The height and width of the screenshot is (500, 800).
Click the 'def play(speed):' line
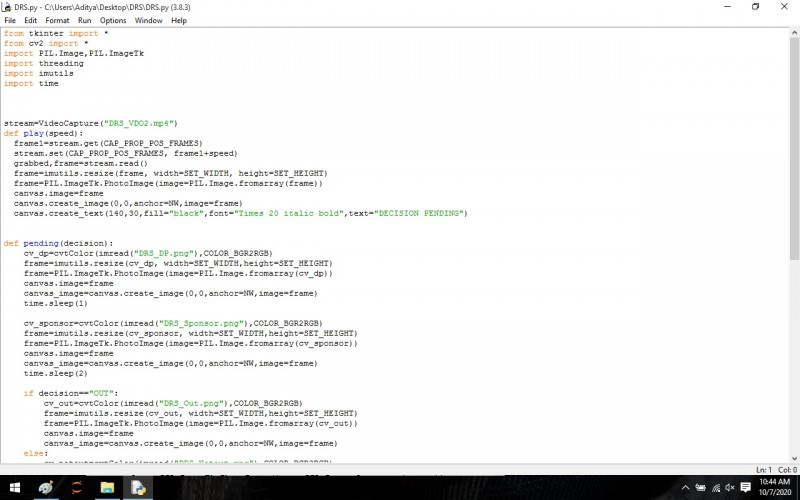[43, 133]
